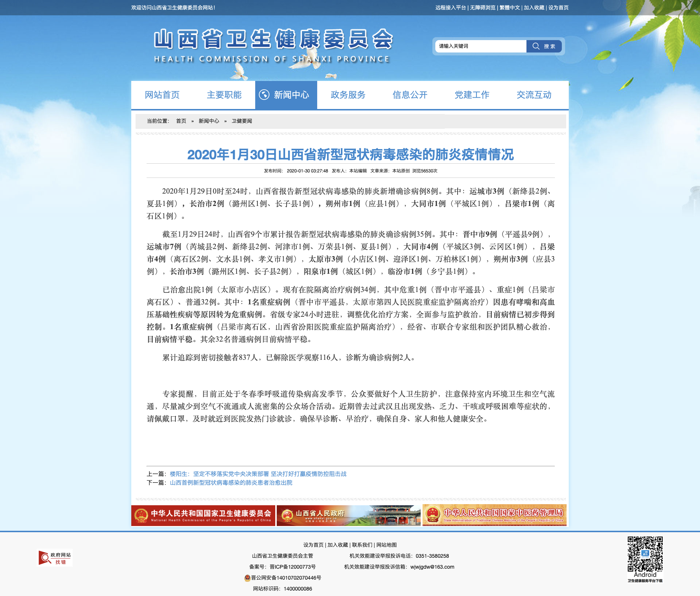Open the 主要职能 navigation tab
The height and width of the screenshot is (596, 700).
[224, 95]
